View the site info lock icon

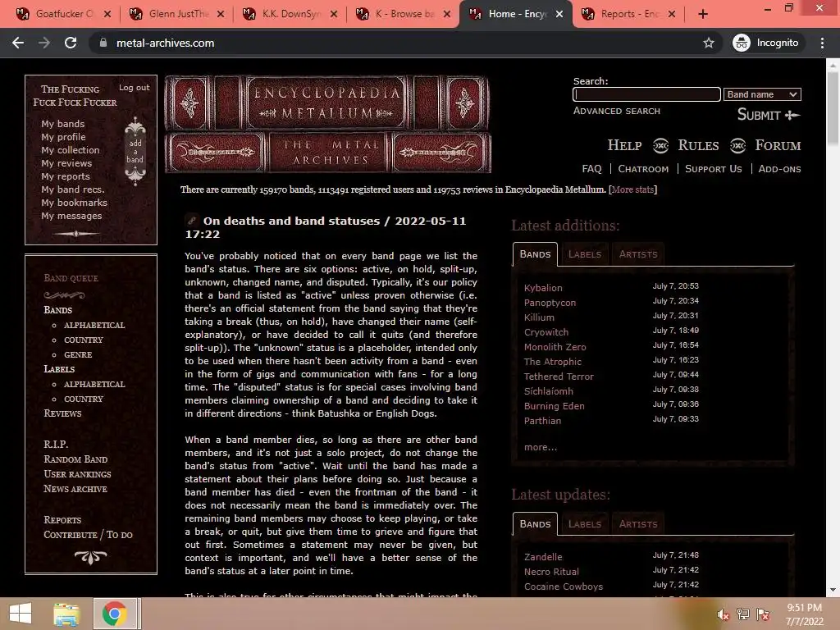(x=103, y=43)
